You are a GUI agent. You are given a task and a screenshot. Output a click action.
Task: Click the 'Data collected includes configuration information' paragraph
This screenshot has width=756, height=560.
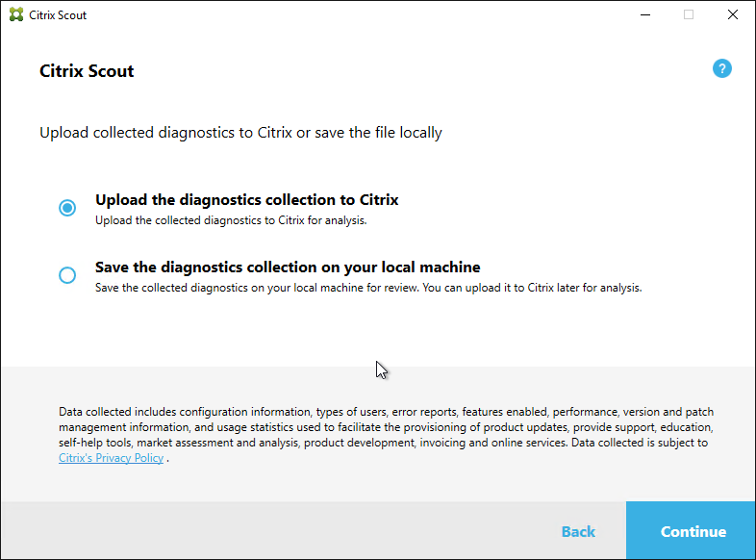pyautogui.click(x=387, y=435)
